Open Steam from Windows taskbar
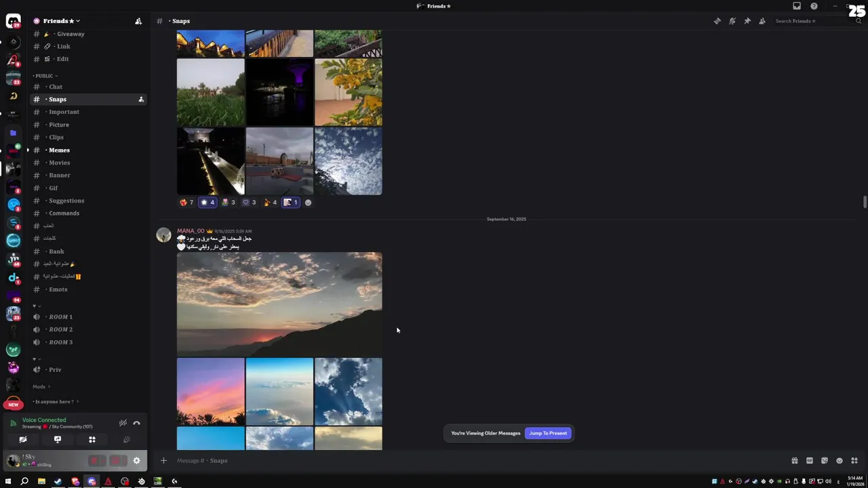This screenshot has height=488, width=868. [x=58, y=481]
